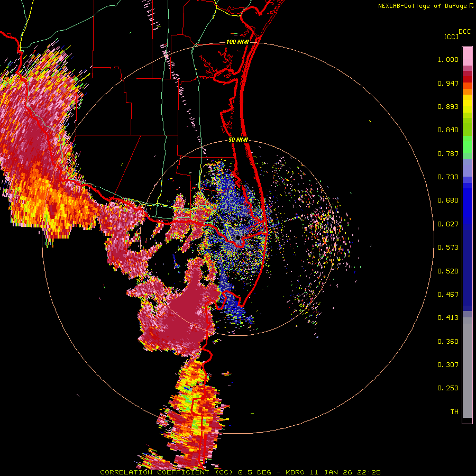Click the 0.733 scale value
476x476 pixels.
(x=448, y=177)
